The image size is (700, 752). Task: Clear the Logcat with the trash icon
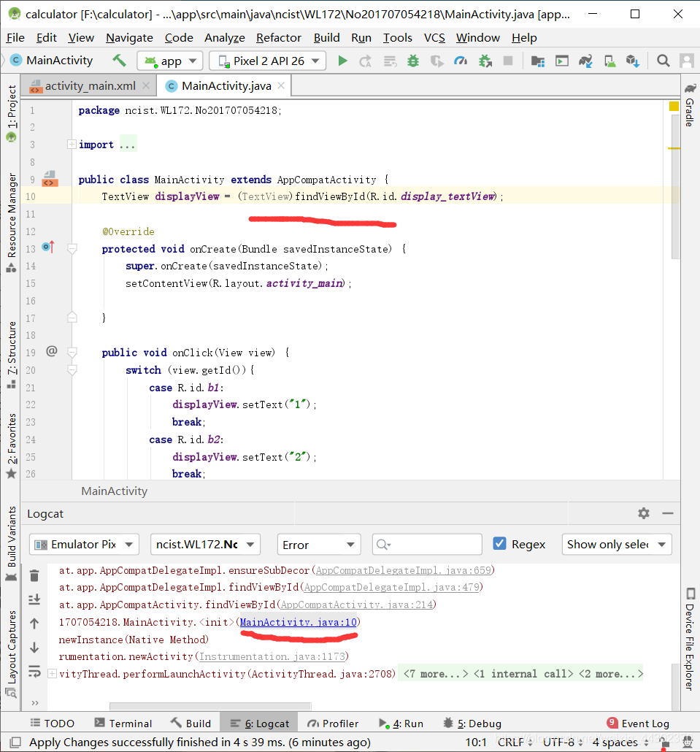pos(34,575)
